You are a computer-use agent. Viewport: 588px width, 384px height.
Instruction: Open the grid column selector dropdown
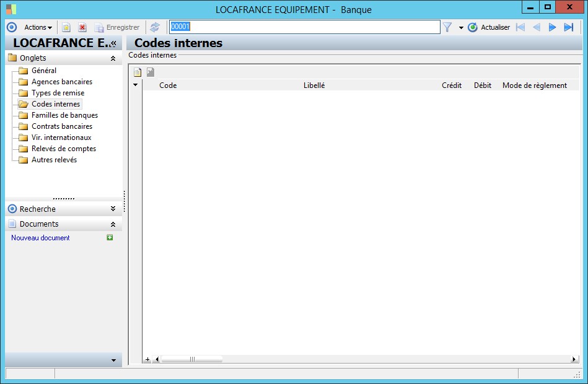tap(135, 85)
